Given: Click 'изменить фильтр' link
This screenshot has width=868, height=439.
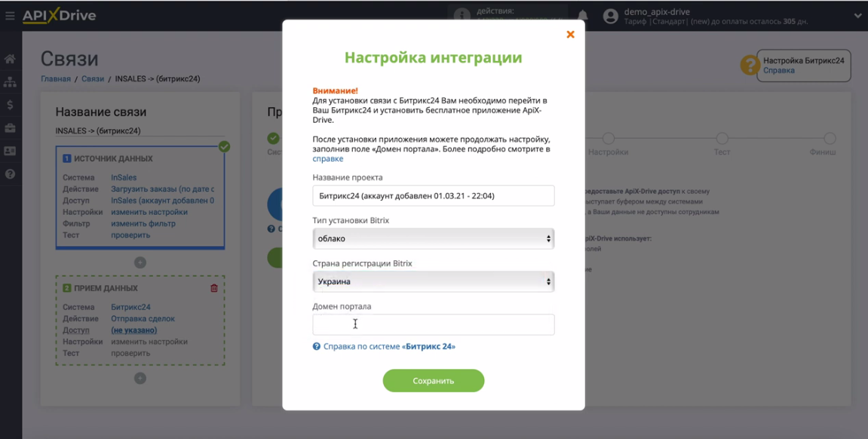Looking at the screenshot, I should (x=143, y=224).
